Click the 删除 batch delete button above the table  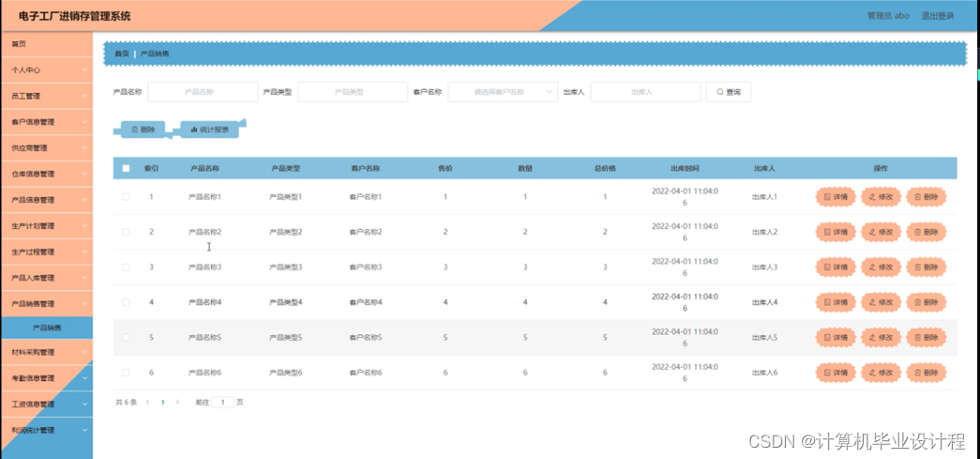click(143, 130)
